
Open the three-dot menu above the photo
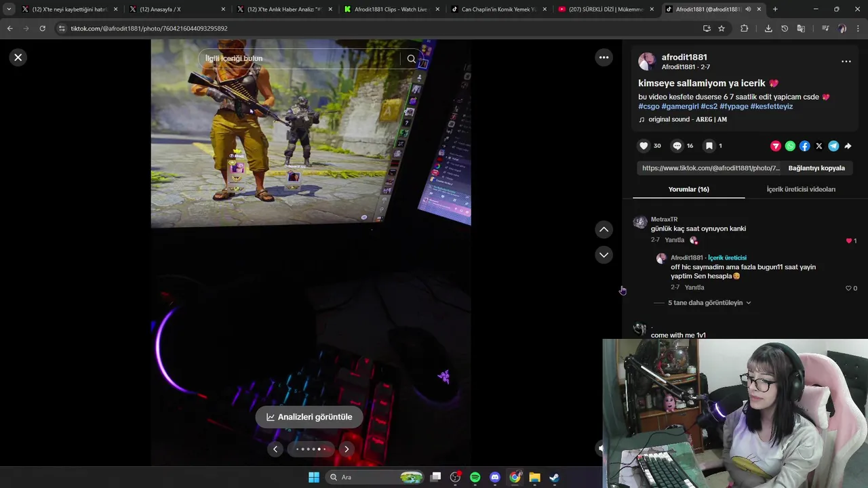click(x=604, y=58)
